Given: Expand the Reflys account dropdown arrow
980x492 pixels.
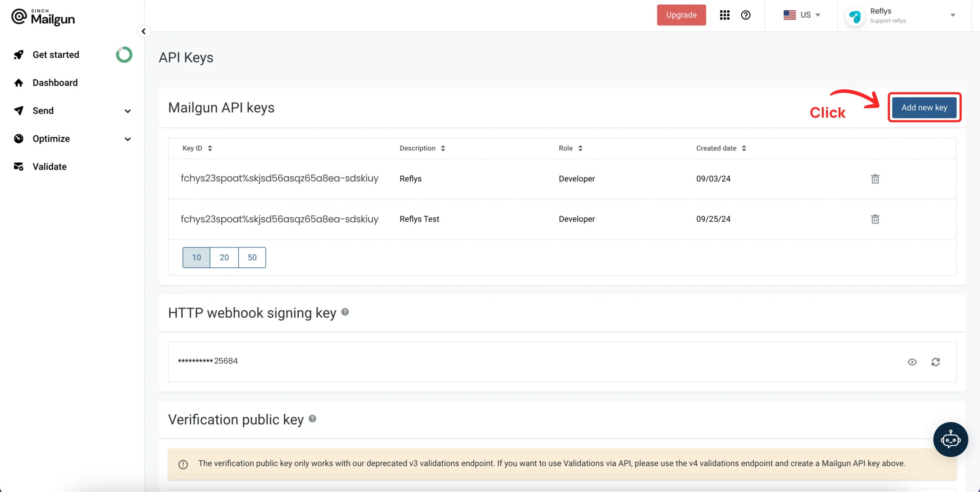Looking at the screenshot, I should 953,15.
